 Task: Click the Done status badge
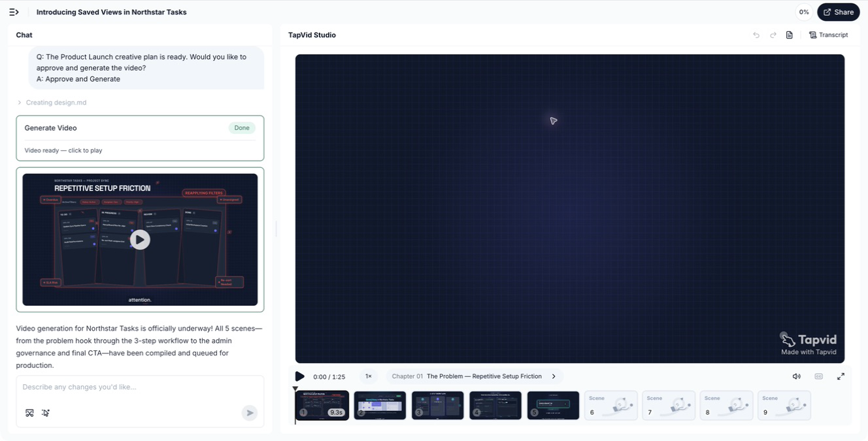[x=242, y=128]
